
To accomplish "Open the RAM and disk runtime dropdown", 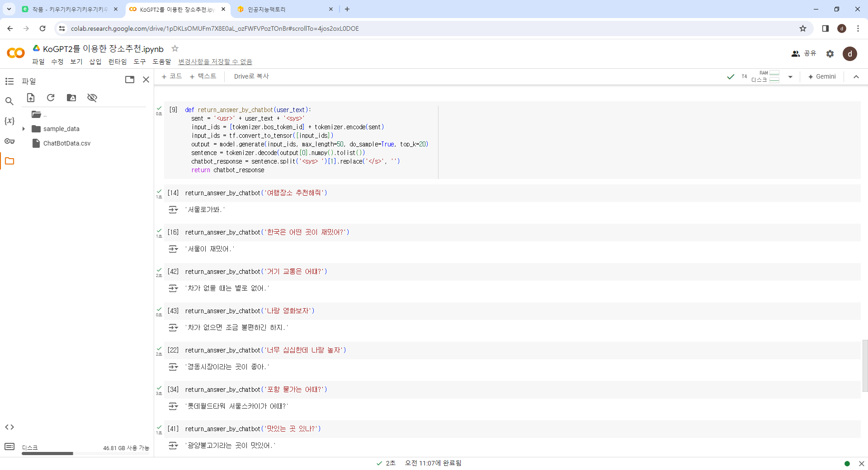I will click(790, 77).
